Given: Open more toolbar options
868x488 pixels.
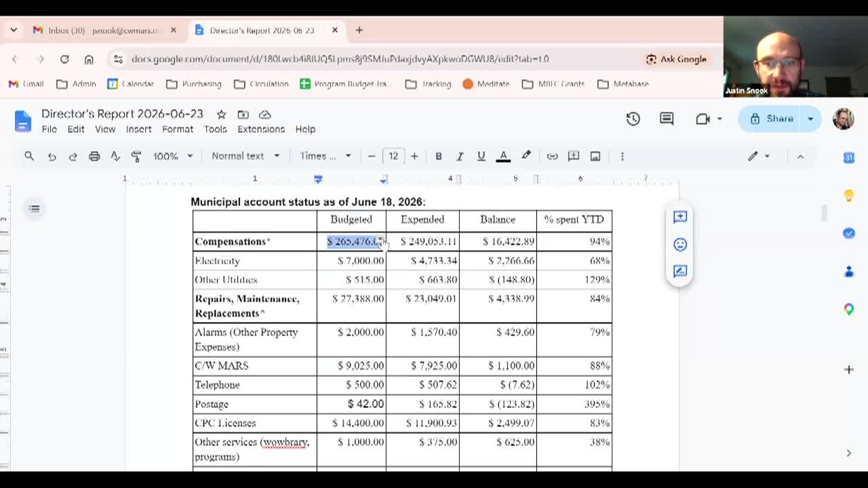Looking at the screenshot, I should [x=622, y=156].
